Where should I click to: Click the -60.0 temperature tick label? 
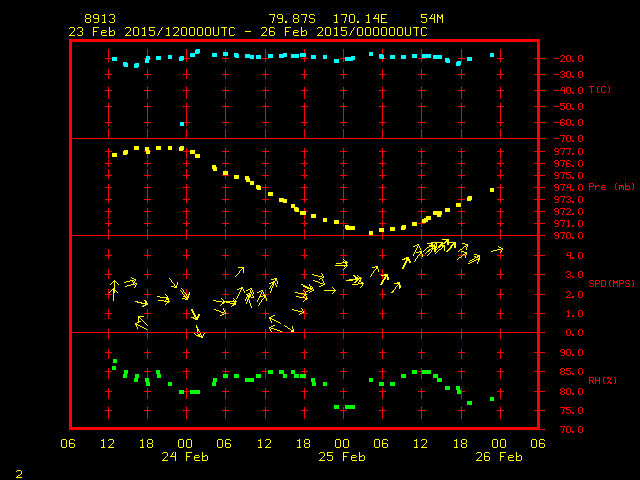pos(569,122)
